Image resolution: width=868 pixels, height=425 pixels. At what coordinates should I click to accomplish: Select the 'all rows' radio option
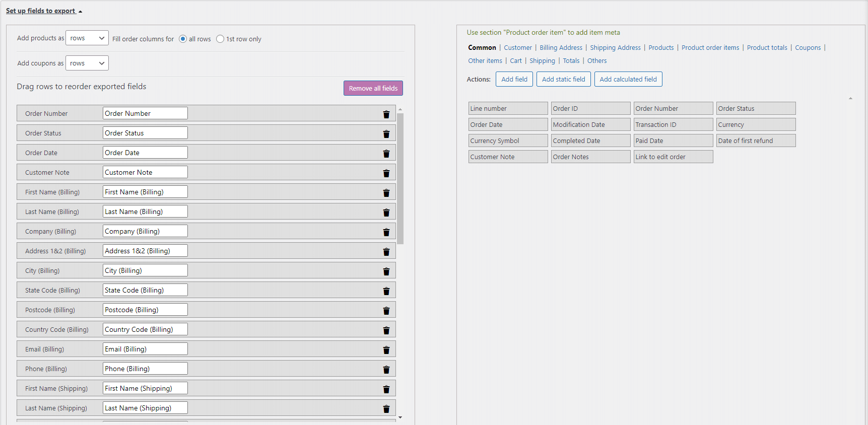[183, 39]
